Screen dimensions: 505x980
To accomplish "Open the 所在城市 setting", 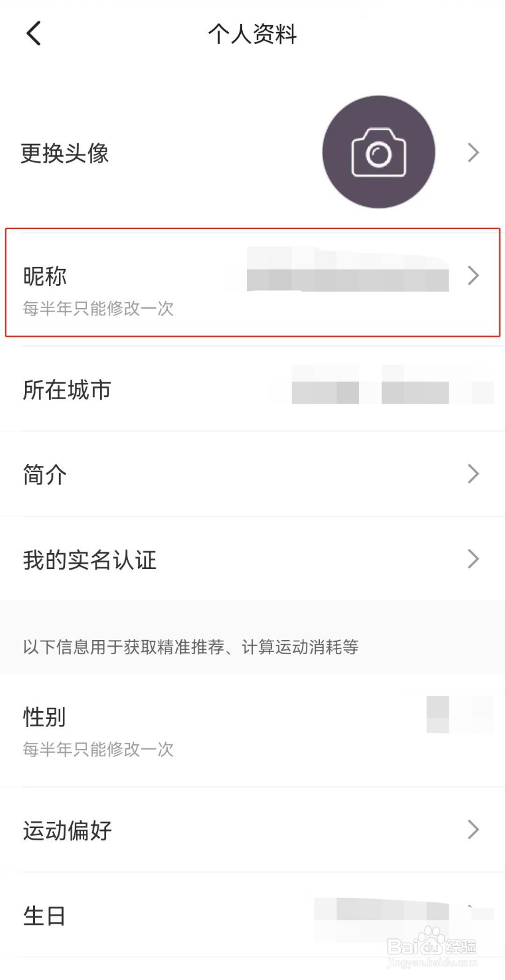I will pos(252,389).
